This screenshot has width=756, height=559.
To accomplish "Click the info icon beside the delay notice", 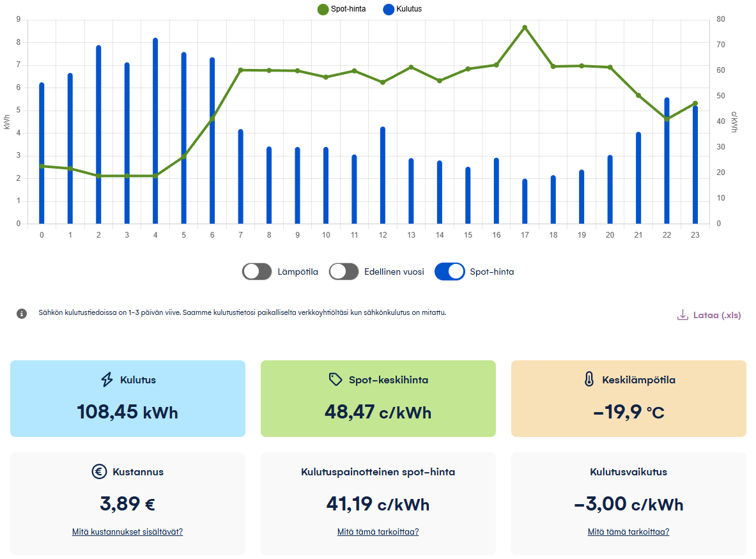I will [x=22, y=314].
